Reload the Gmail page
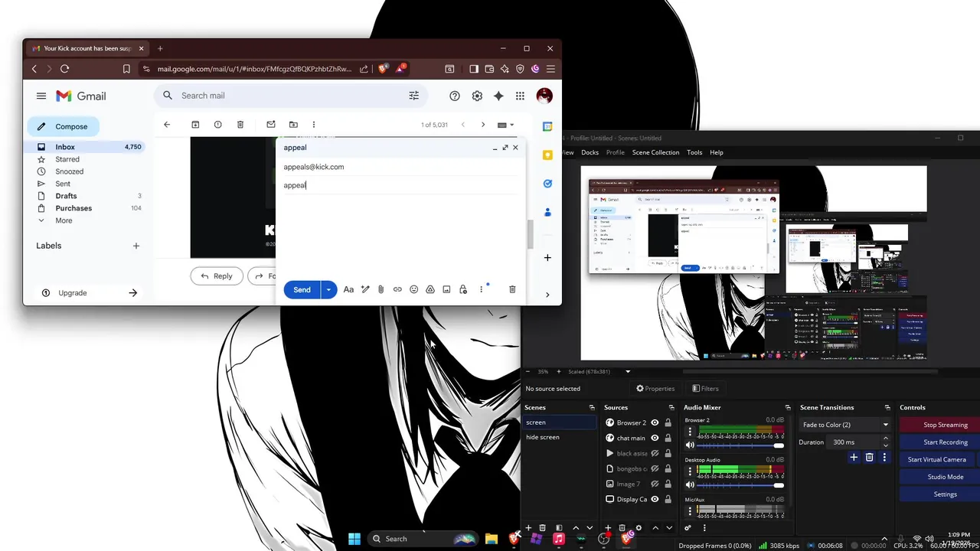 tap(64, 69)
